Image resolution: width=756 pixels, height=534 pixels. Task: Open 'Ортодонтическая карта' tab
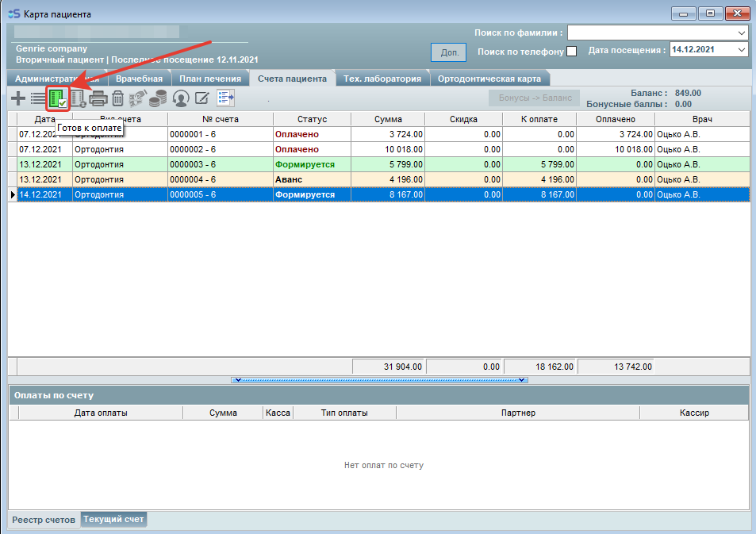pyautogui.click(x=489, y=79)
